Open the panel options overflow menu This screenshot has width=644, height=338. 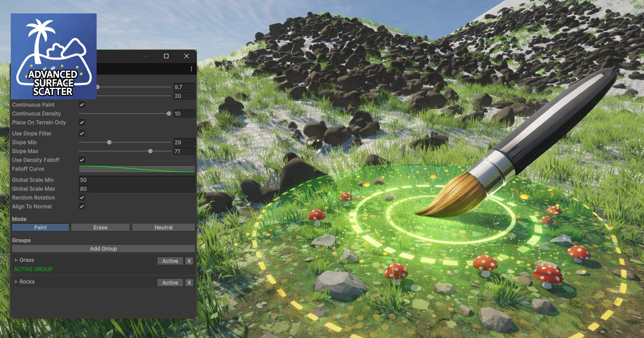click(191, 69)
